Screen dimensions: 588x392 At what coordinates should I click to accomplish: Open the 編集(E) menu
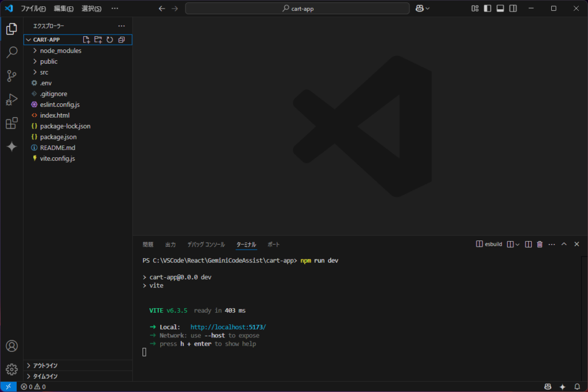(63, 8)
